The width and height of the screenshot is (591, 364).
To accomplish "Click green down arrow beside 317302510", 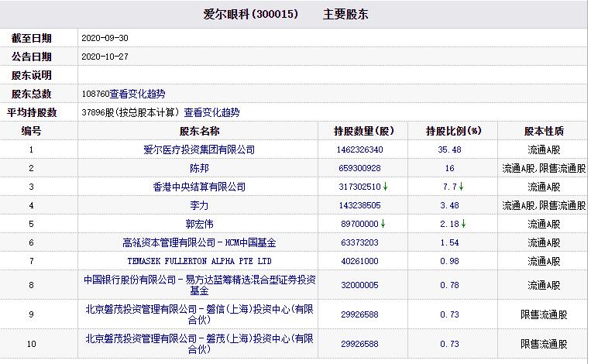I will point(385,187).
